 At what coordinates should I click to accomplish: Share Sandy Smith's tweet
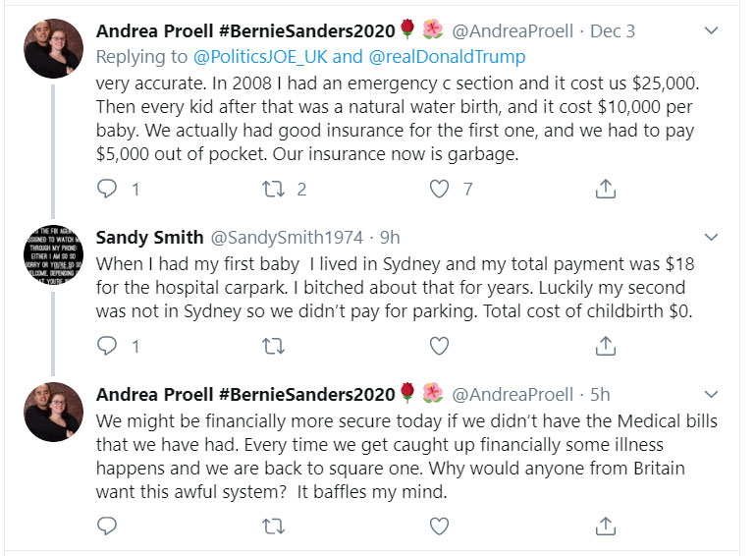(x=606, y=345)
